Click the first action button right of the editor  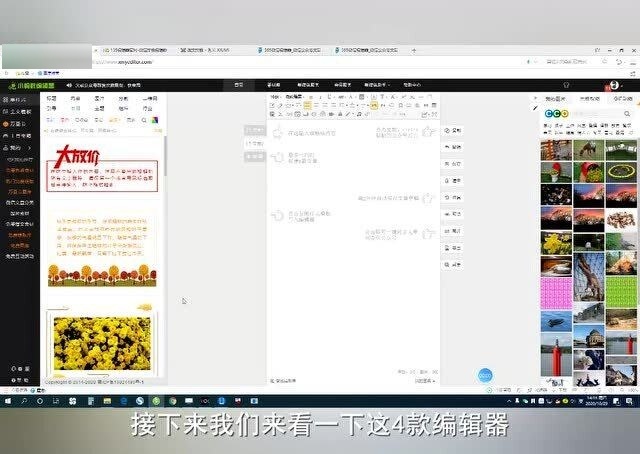pyautogui.click(x=452, y=131)
